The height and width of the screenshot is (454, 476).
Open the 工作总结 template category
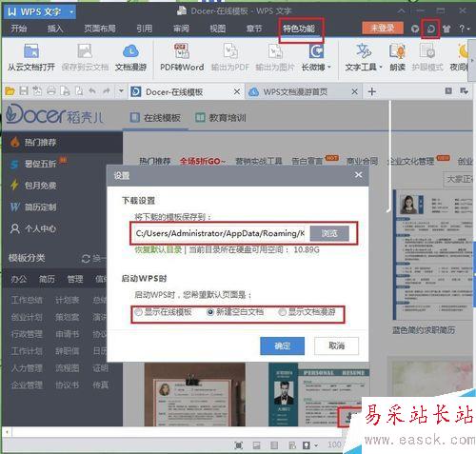[x=27, y=300]
